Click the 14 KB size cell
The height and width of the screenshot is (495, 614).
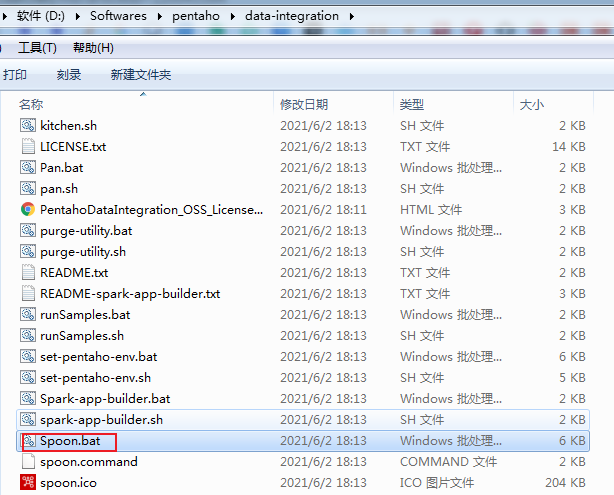[569, 146]
